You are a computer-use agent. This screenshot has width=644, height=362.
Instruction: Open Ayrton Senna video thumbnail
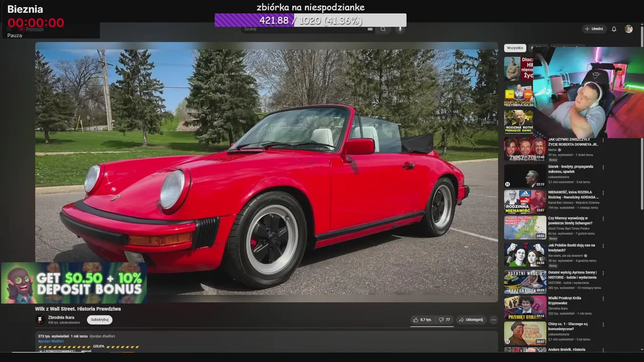coord(525,281)
